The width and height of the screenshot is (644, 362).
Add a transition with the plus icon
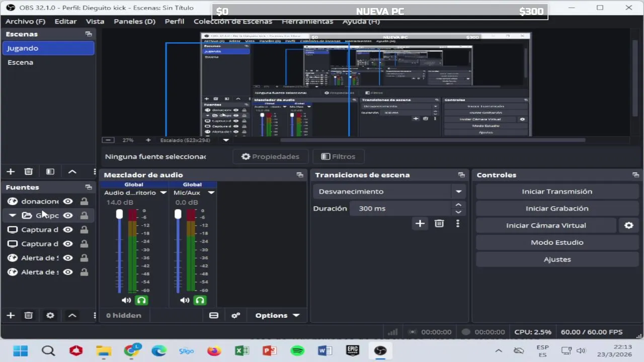coord(420,224)
